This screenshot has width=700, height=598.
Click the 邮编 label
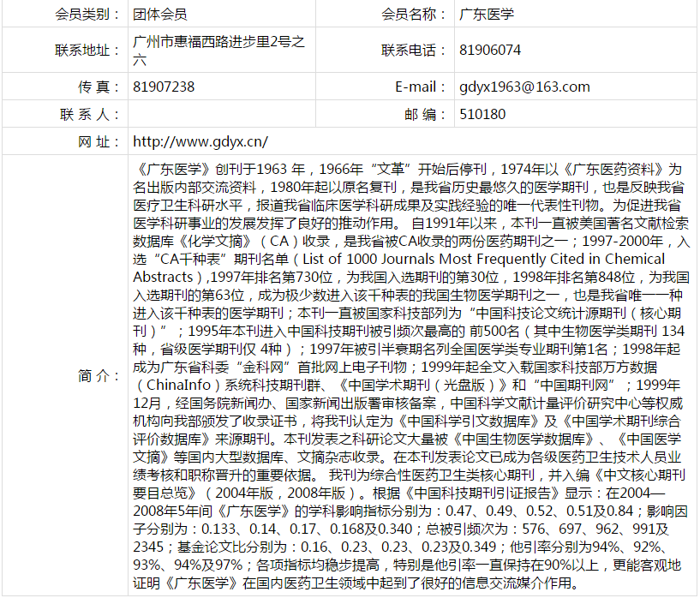[x=425, y=114]
